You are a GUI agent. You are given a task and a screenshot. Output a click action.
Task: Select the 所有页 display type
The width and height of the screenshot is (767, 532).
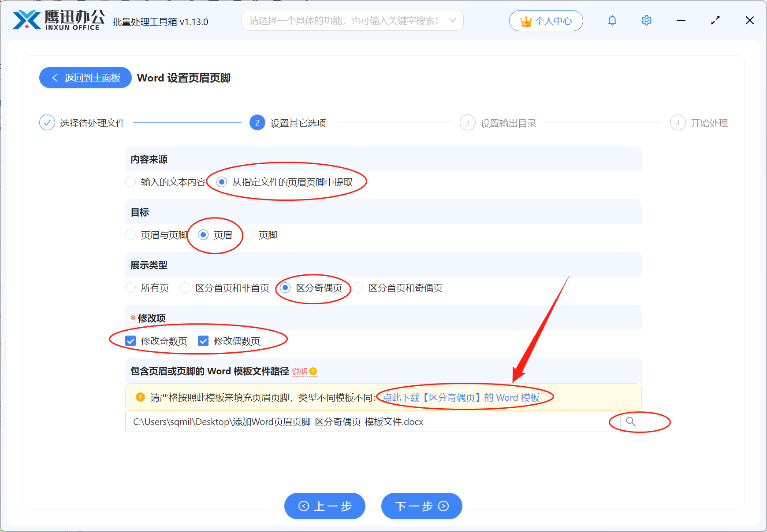130,288
